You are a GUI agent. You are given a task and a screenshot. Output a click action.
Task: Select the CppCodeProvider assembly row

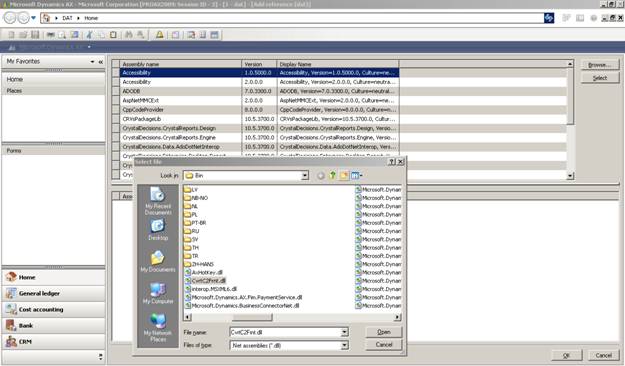[x=259, y=110]
